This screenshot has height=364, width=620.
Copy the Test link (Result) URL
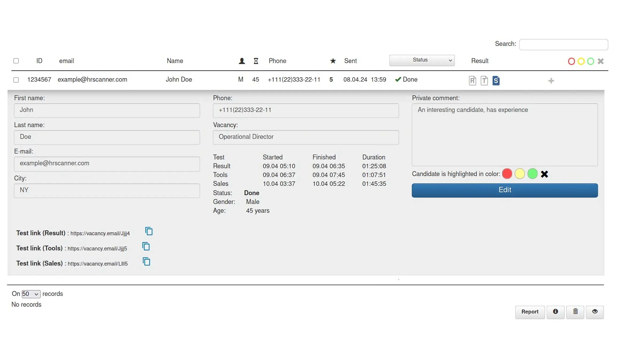pyautogui.click(x=149, y=231)
